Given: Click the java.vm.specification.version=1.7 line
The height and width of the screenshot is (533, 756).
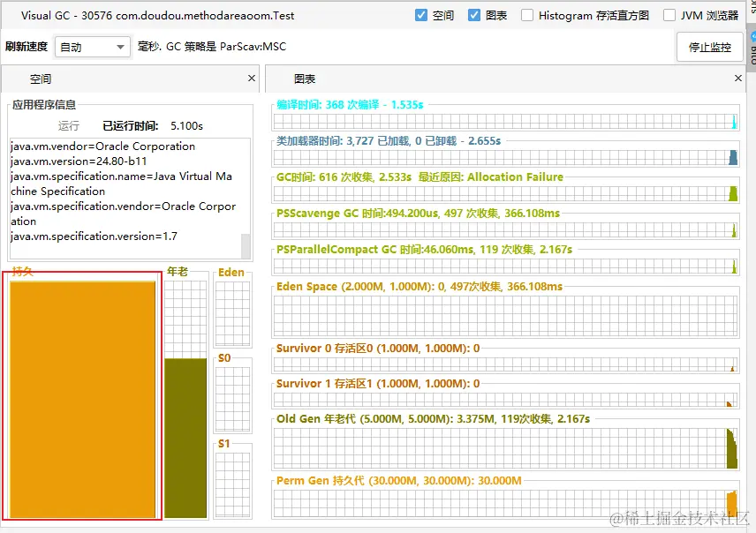Looking at the screenshot, I should coord(94,236).
